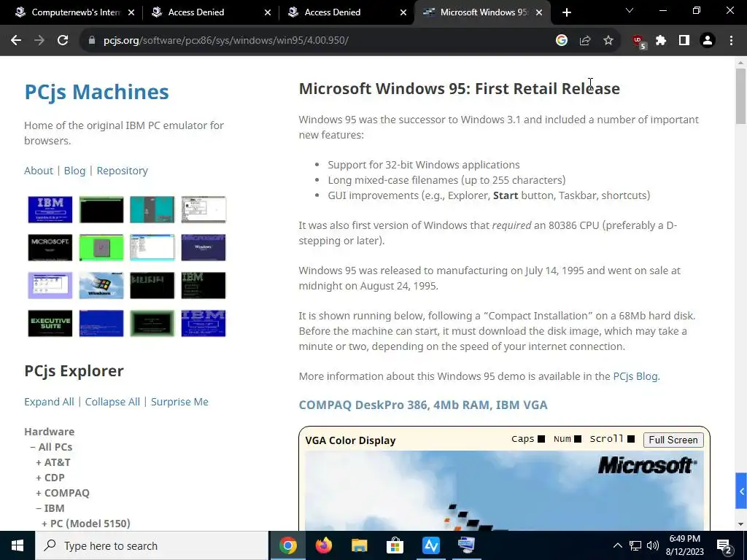Open the tab search chevron
This screenshot has width=747, height=560.
[x=630, y=10]
